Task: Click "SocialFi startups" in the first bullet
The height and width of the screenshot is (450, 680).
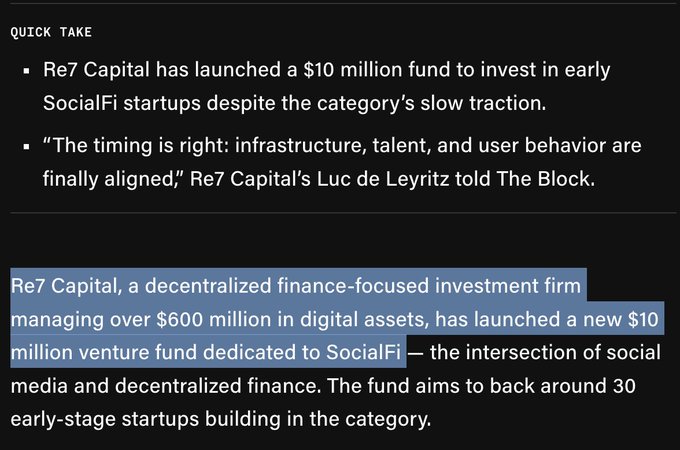Action: [118, 102]
